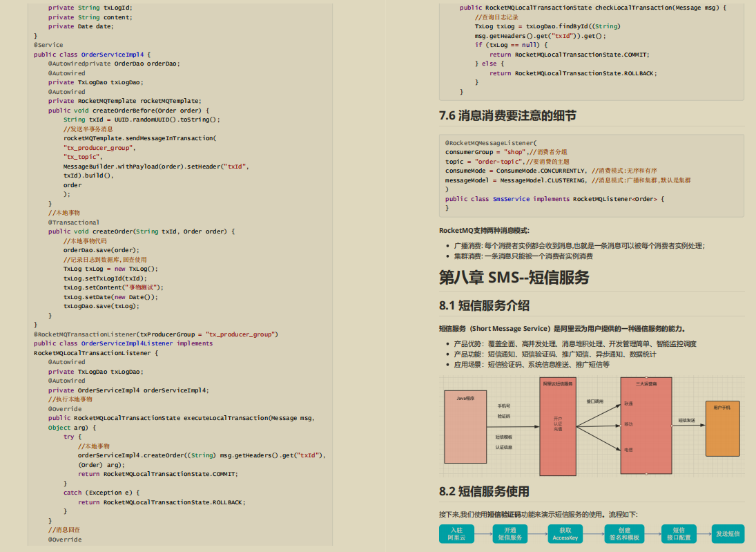
Task: Click the bullet line starting "集群消费:"
Action: 523,256
